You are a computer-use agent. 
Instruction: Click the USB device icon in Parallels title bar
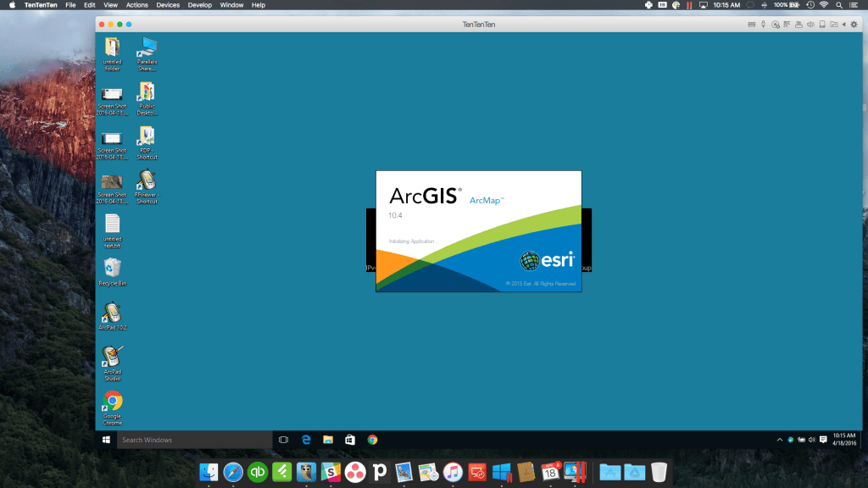coord(822,25)
